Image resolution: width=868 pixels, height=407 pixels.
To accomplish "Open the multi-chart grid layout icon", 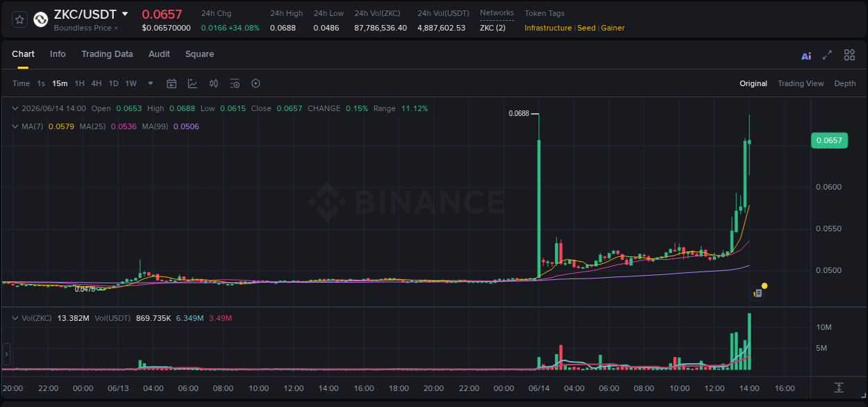I will click(849, 55).
